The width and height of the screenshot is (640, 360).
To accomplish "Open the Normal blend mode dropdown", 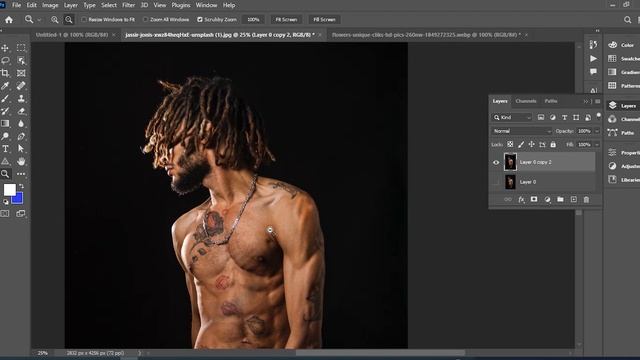I will 522,131.
